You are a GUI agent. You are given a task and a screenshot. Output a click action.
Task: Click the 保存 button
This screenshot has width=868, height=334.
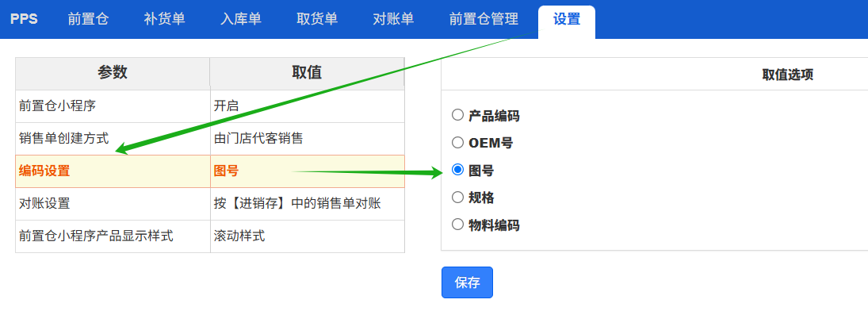(x=467, y=282)
